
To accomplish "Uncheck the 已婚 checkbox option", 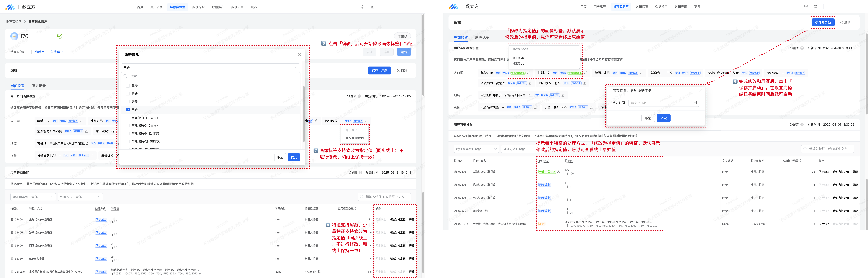I will pos(128,110).
